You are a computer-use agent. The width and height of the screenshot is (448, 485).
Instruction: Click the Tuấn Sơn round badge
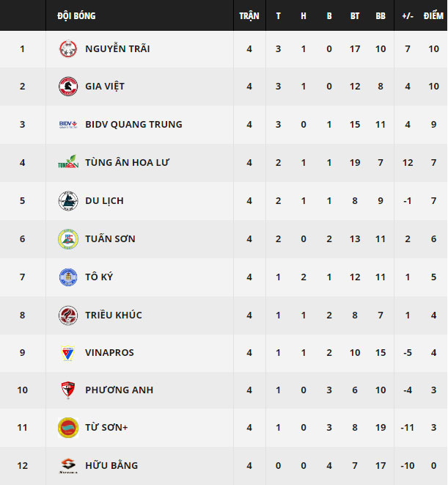click(x=68, y=238)
